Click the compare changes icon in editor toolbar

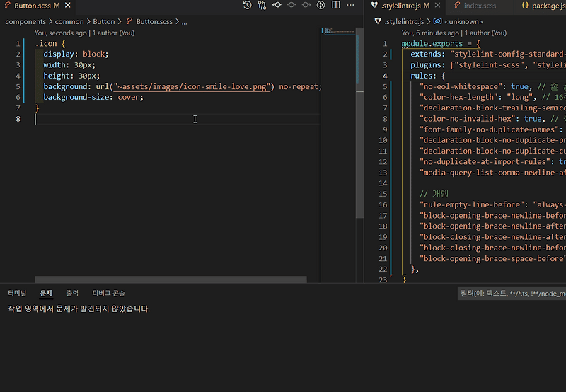pyautogui.click(x=262, y=6)
